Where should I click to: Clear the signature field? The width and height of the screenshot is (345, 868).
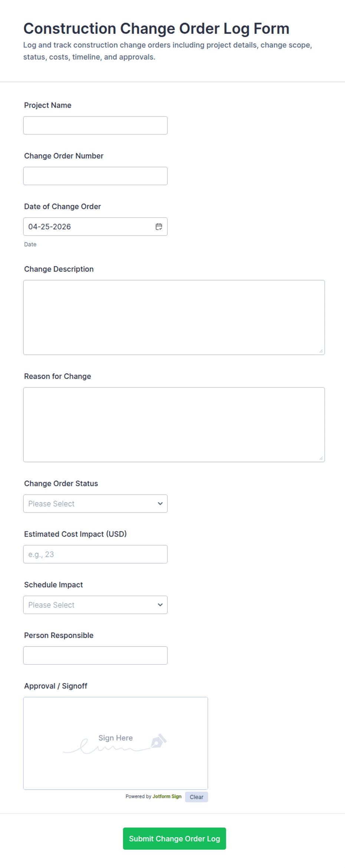pos(196,797)
